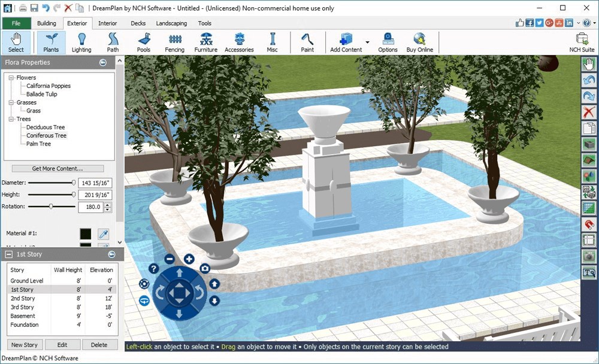Click the blue undo arrow in title bar

pyautogui.click(x=46, y=8)
